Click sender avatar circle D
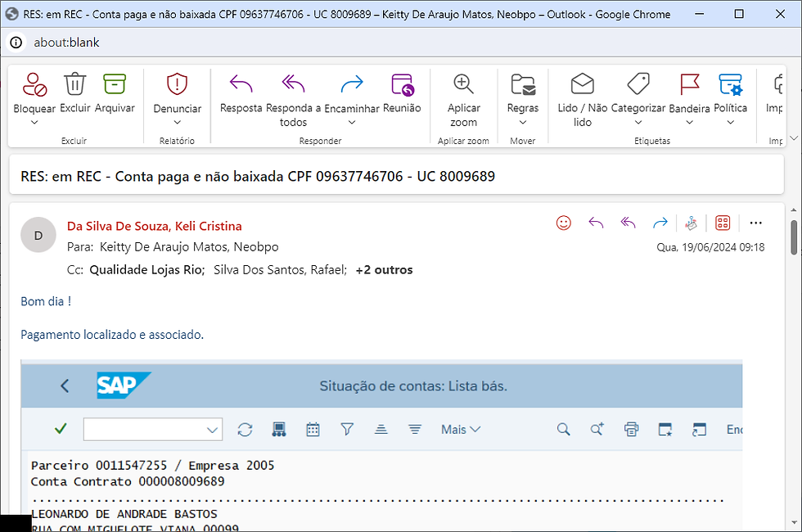Image resolution: width=802 pixels, height=532 pixels. click(x=38, y=236)
